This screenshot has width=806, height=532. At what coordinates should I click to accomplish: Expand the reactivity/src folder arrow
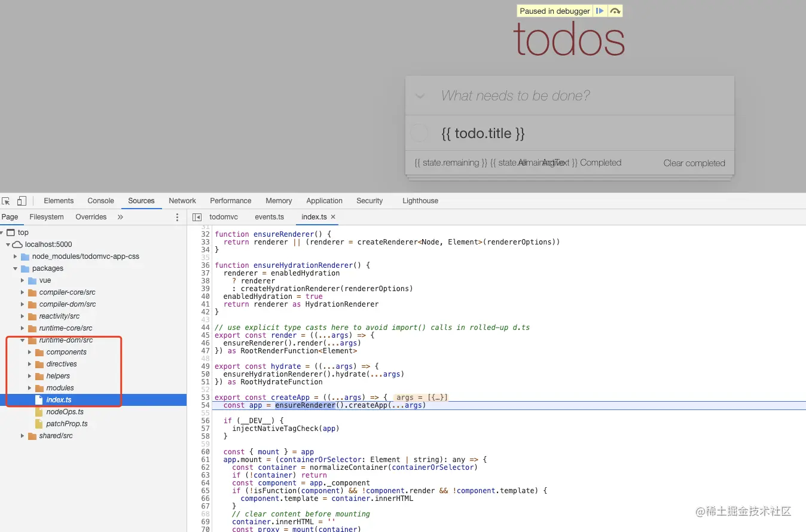click(23, 316)
